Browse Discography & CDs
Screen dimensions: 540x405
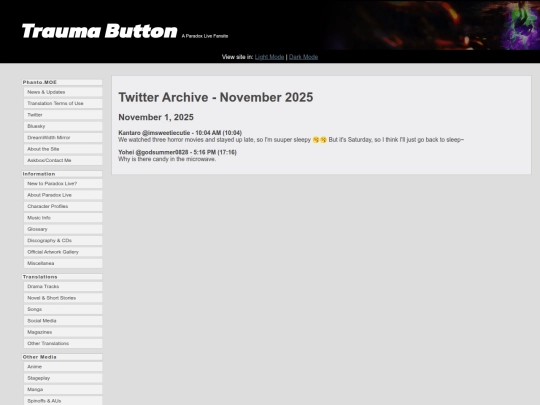(63, 240)
